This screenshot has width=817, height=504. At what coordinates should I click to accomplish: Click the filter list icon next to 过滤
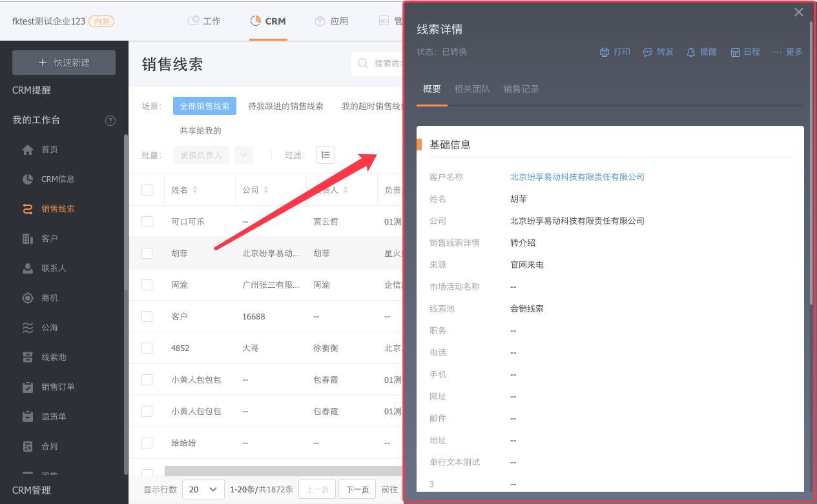pyautogui.click(x=326, y=155)
